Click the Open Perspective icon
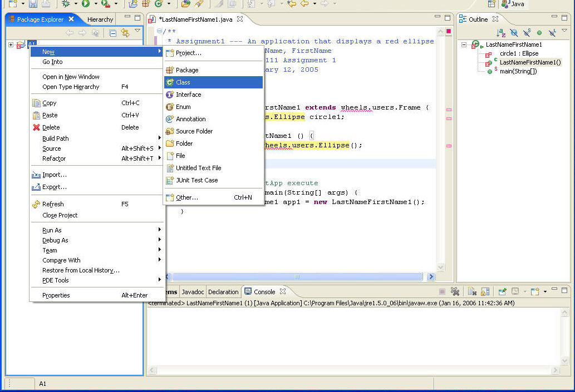This screenshot has width=575, height=392. click(x=492, y=4)
